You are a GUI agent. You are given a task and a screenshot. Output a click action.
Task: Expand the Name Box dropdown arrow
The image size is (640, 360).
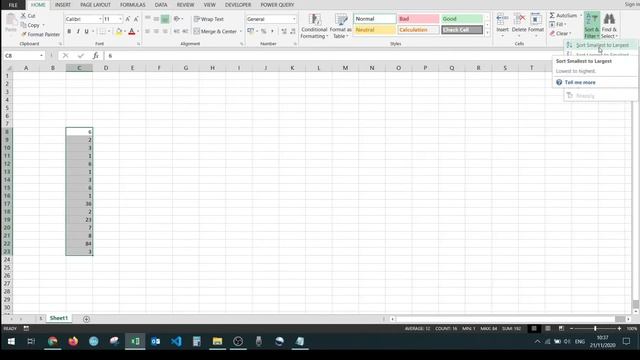pos(41,56)
